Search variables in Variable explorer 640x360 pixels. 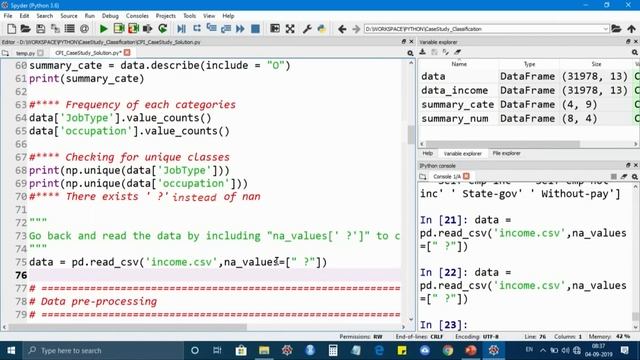[x=635, y=52]
